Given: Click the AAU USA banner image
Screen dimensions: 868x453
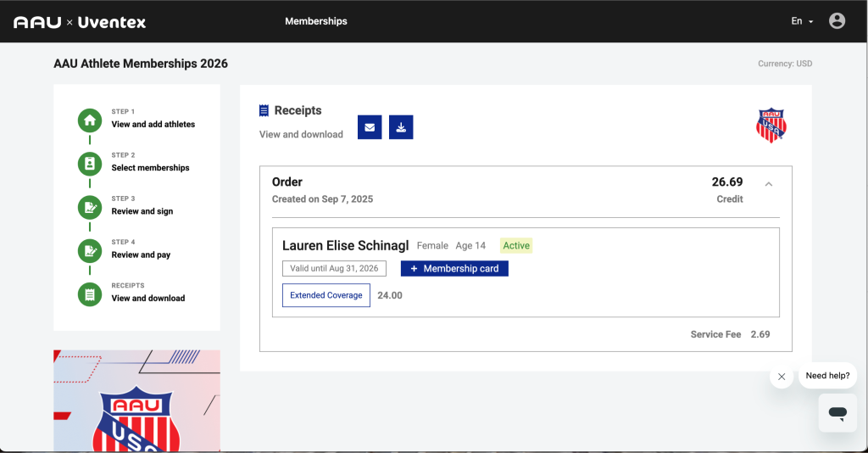Looking at the screenshot, I should coord(136,400).
